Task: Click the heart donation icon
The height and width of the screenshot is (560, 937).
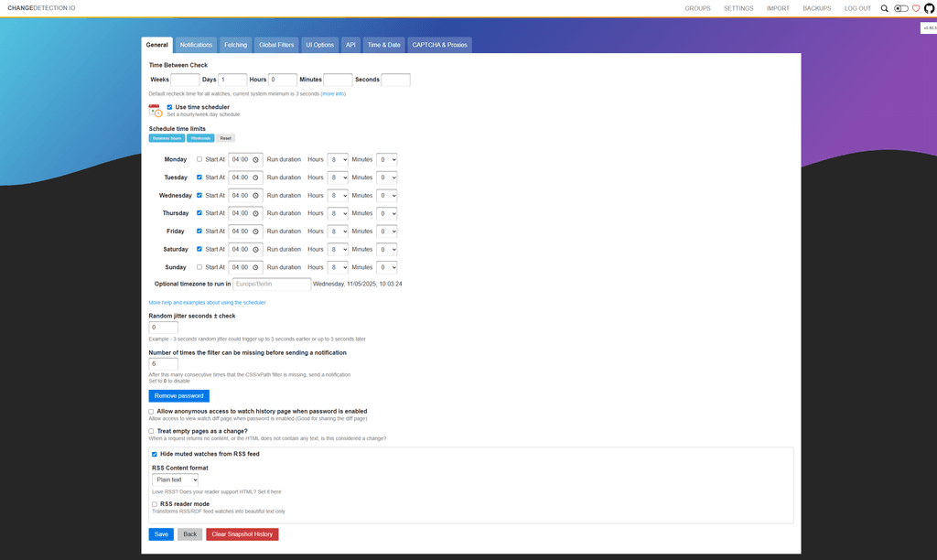Action: click(x=915, y=8)
